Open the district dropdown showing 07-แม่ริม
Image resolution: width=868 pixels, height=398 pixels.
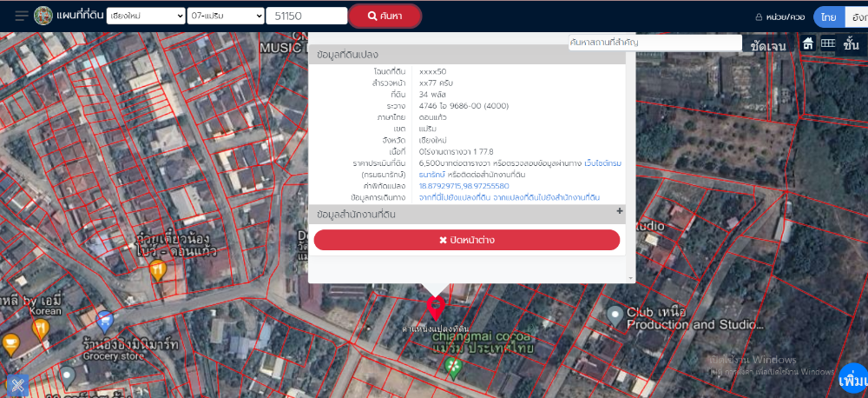click(226, 16)
